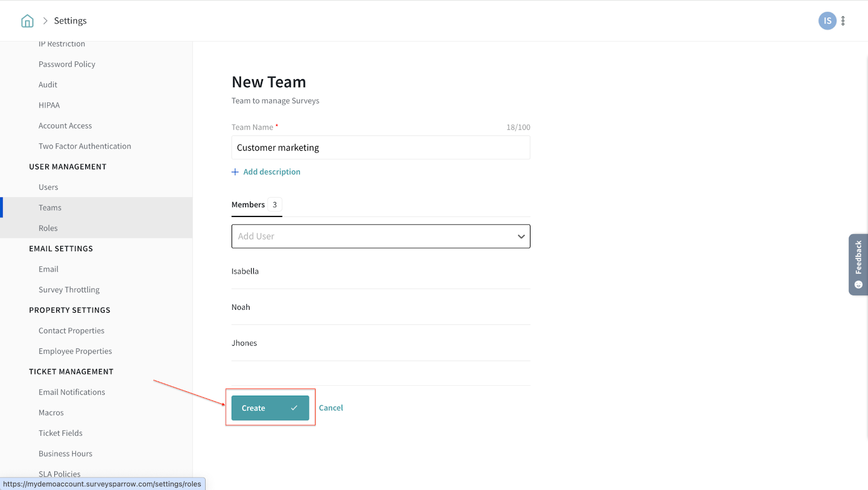The image size is (868, 490).
Task: Cancel the new team creation
Action: pyautogui.click(x=331, y=408)
